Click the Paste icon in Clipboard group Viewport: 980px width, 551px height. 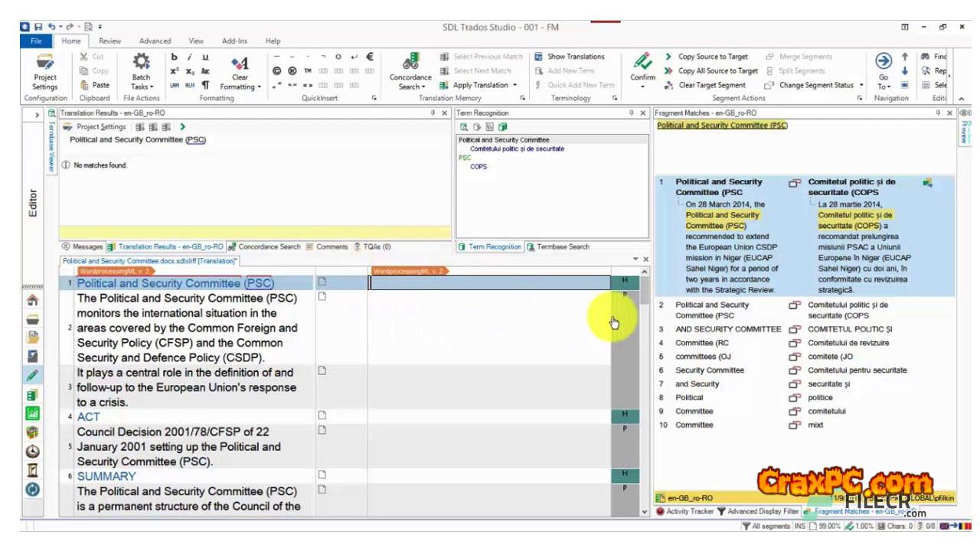95,86
